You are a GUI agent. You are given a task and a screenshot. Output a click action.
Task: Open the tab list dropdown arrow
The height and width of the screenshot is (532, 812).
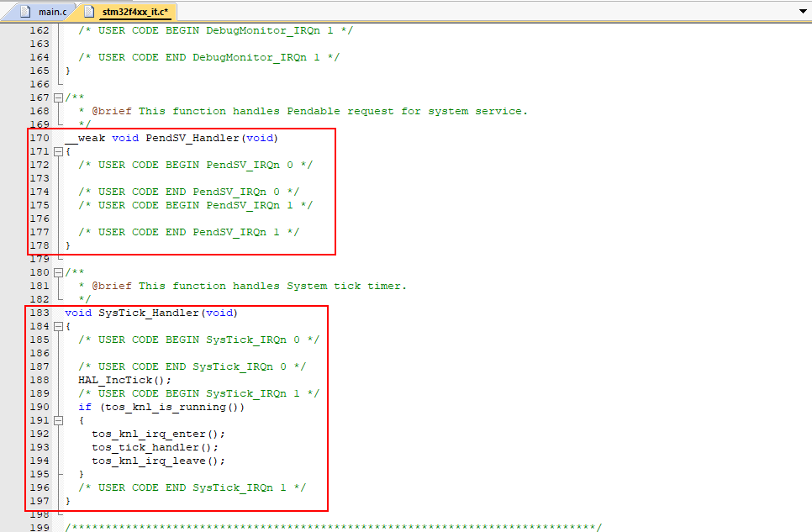803,11
